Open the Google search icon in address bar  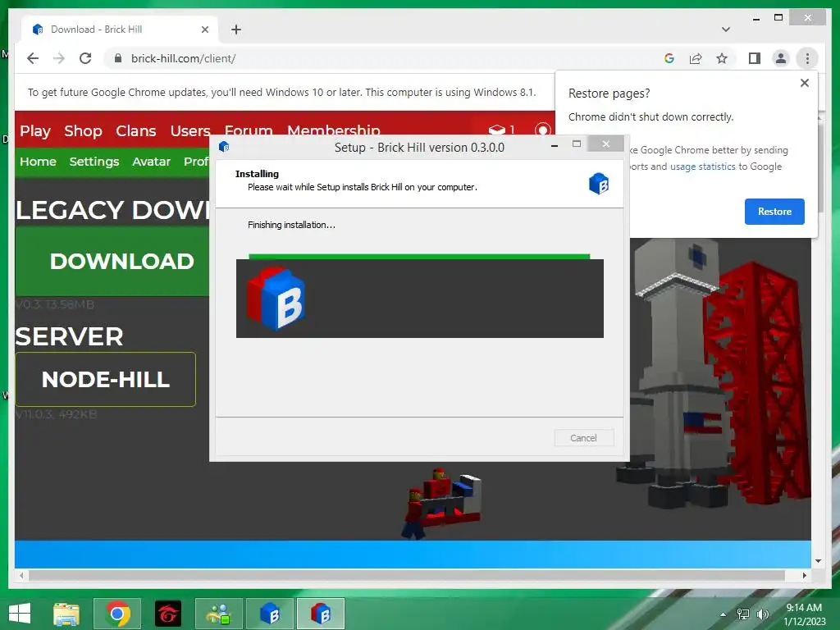click(669, 58)
